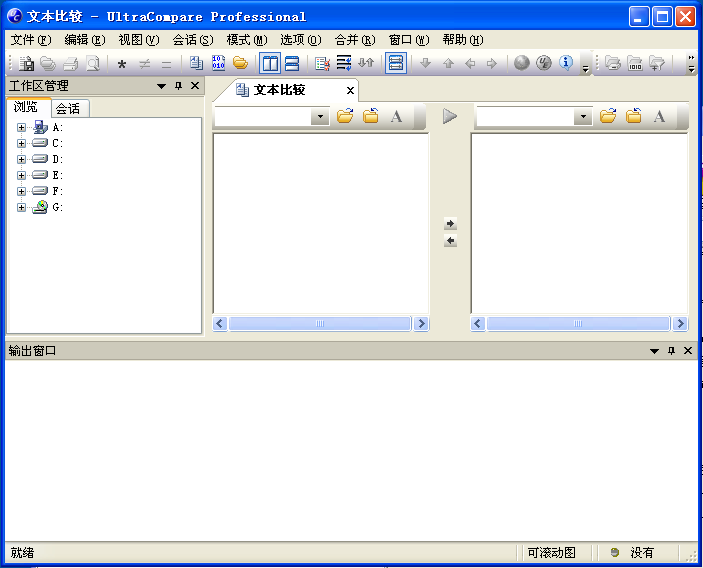Click left pane open file folder icon
703x568 pixels.
(x=345, y=116)
